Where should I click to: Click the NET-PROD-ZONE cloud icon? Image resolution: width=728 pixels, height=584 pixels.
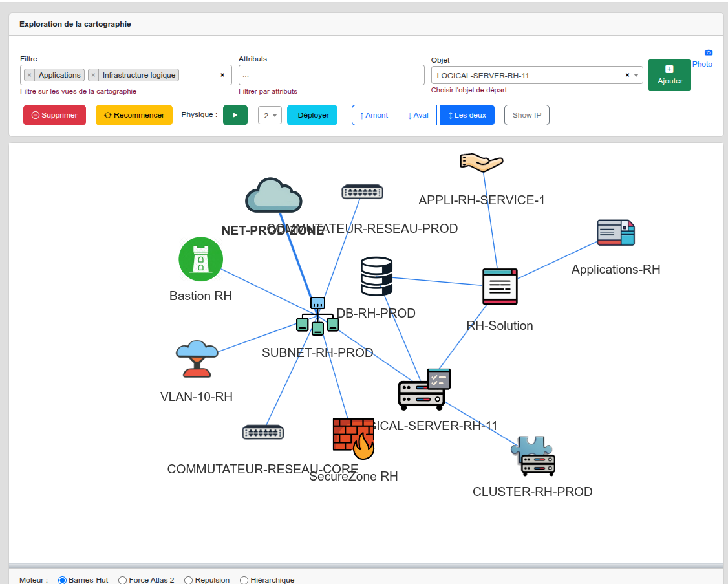click(273, 196)
